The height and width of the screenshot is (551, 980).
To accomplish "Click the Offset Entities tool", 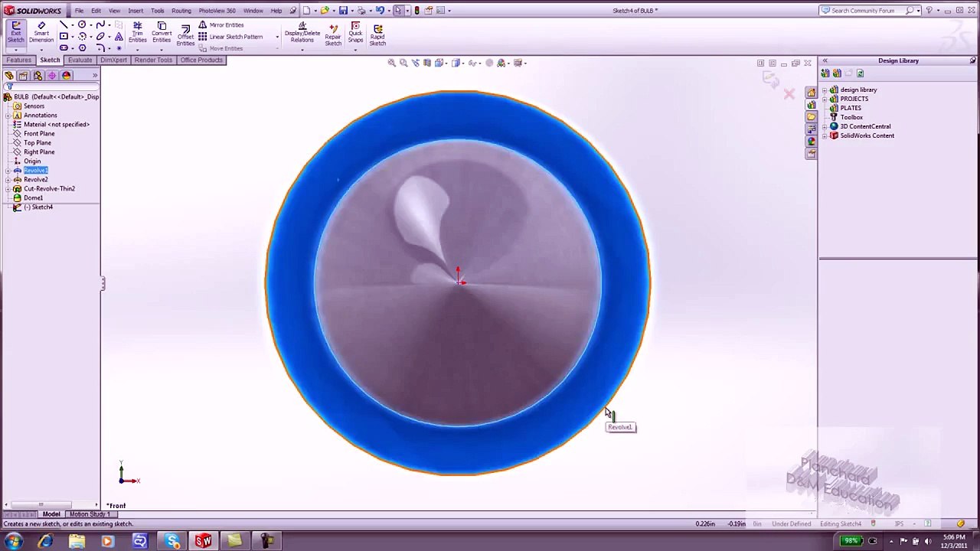I will pyautogui.click(x=185, y=35).
